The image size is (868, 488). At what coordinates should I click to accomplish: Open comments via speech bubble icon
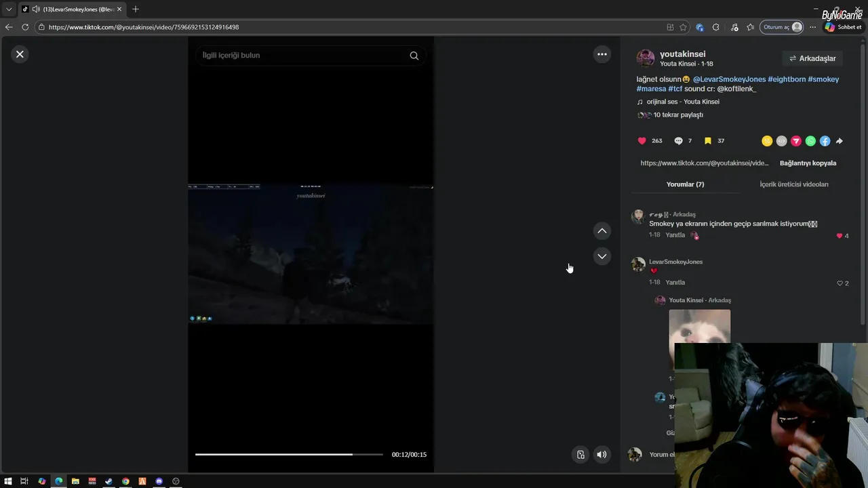click(x=678, y=141)
